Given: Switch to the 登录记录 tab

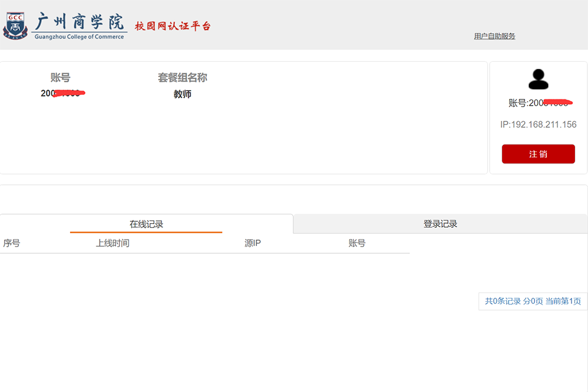Looking at the screenshot, I should click(440, 224).
